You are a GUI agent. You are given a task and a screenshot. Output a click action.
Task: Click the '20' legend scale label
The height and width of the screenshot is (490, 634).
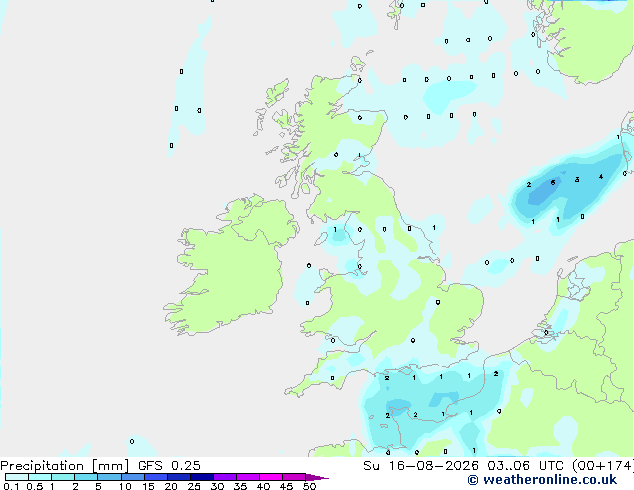(171, 486)
